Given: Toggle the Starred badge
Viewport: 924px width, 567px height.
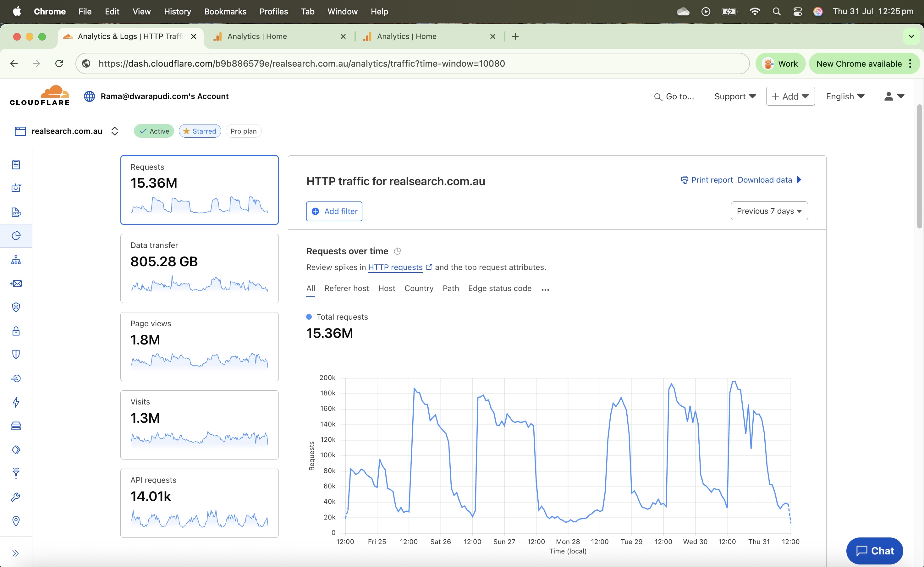Looking at the screenshot, I should (x=200, y=131).
